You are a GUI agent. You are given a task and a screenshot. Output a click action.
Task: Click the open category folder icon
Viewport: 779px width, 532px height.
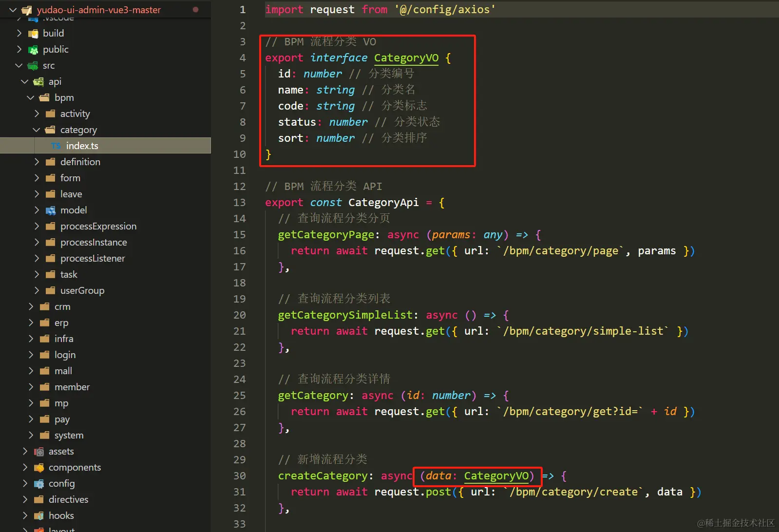[51, 130]
